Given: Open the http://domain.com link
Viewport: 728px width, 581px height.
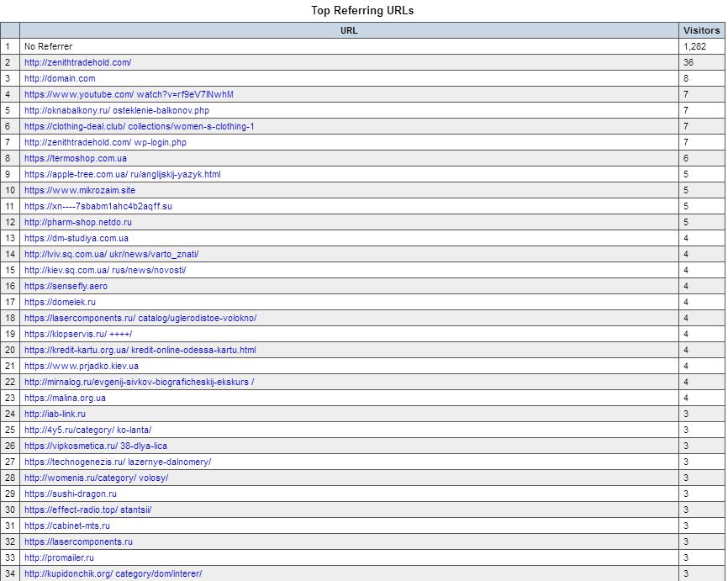Looking at the screenshot, I should [x=60, y=78].
